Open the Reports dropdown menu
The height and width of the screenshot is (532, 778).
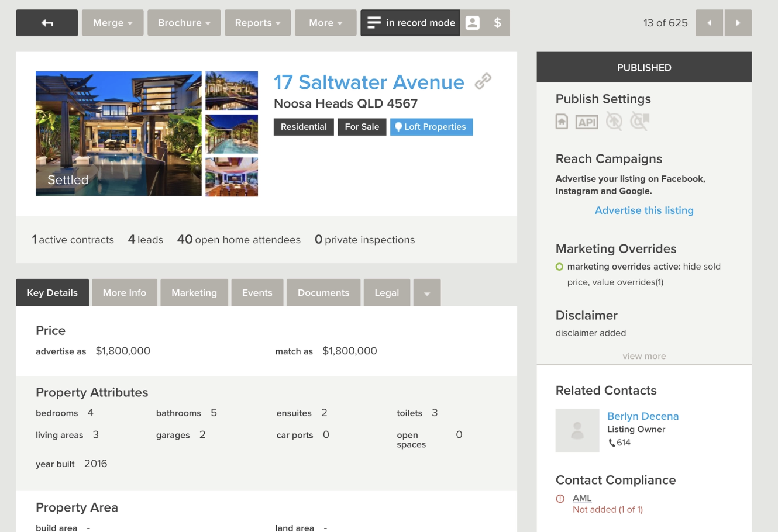(257, 23)
